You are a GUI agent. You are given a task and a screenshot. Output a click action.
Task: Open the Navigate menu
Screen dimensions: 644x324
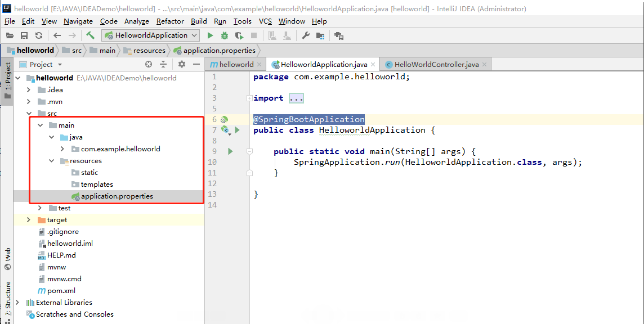(x=78, y=21)
